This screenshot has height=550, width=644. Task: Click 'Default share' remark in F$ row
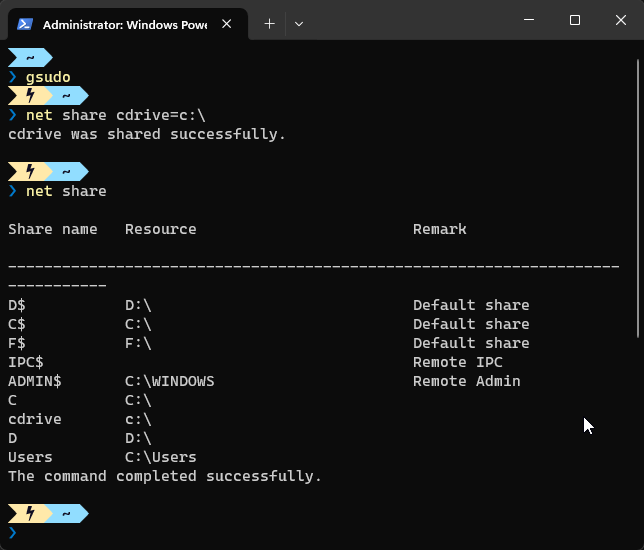coord(471,343)
